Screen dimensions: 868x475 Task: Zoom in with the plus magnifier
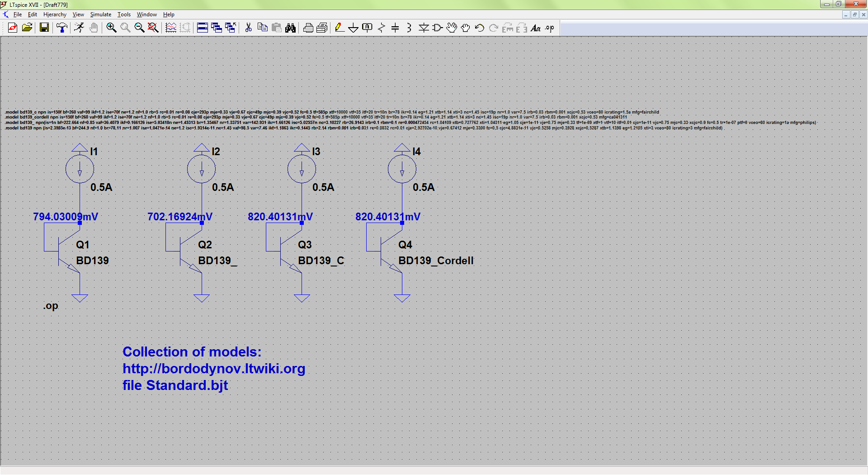pyautogui.click(x=111, y=28)
